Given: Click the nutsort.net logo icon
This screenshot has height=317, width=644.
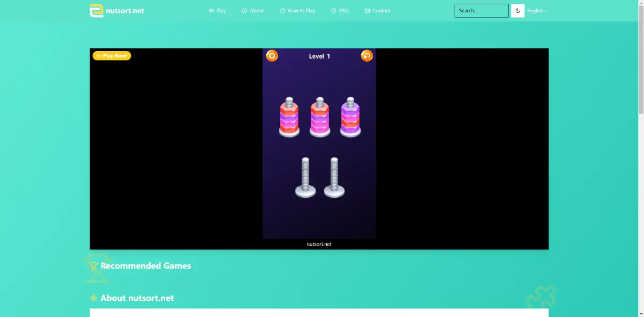Looking at the screenshot, I should 97,10.
